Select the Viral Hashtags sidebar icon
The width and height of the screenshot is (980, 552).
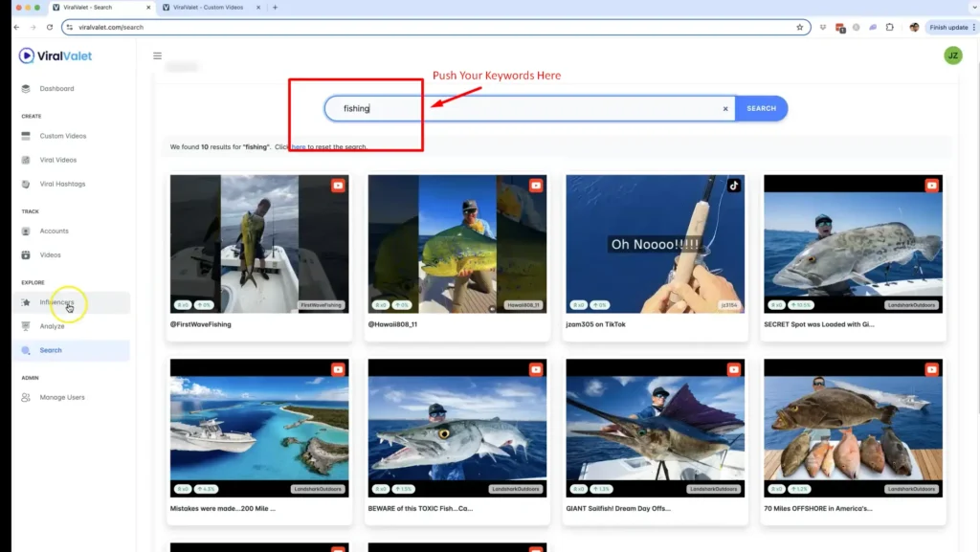pyautogui.click(x=27, y=184)
